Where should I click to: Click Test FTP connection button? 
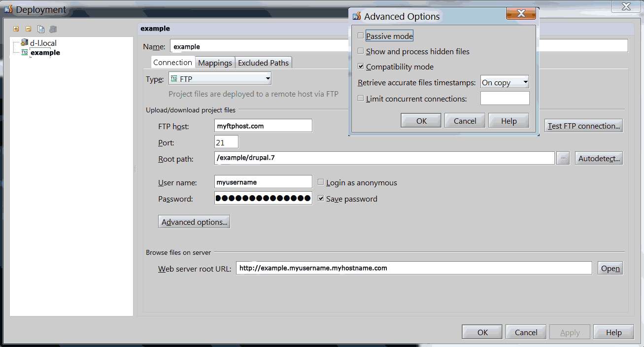coord(584,126)
